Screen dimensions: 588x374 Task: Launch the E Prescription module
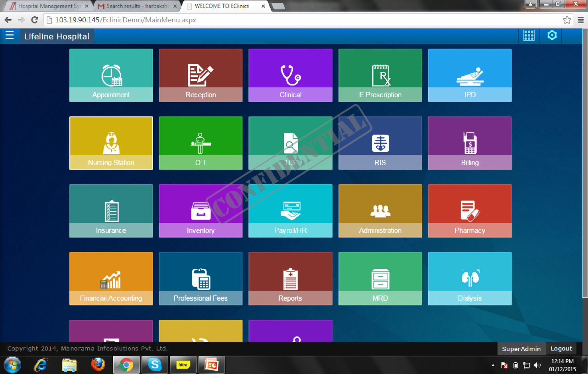click(380, 75)
